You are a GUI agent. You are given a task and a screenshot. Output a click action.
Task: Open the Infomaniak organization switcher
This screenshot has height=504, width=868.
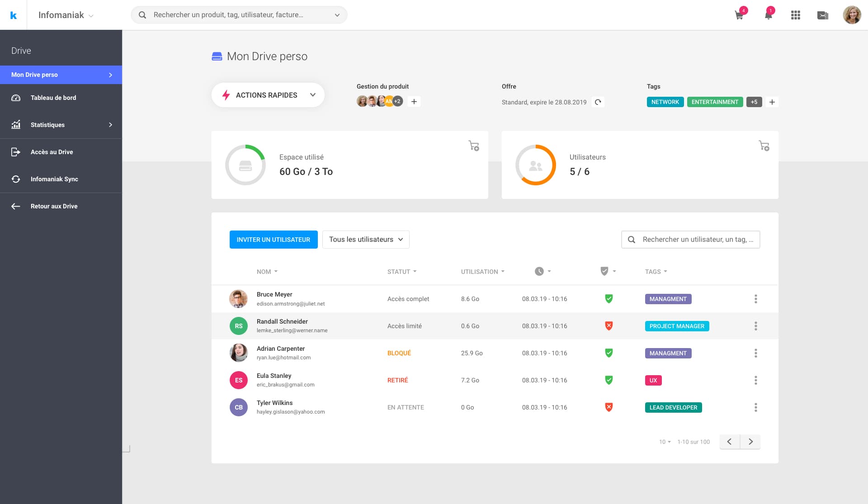[x=66, y=15]
